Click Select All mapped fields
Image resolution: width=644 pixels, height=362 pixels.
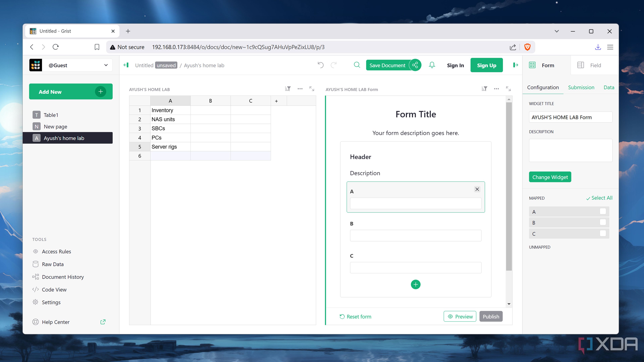click(599, 198)
